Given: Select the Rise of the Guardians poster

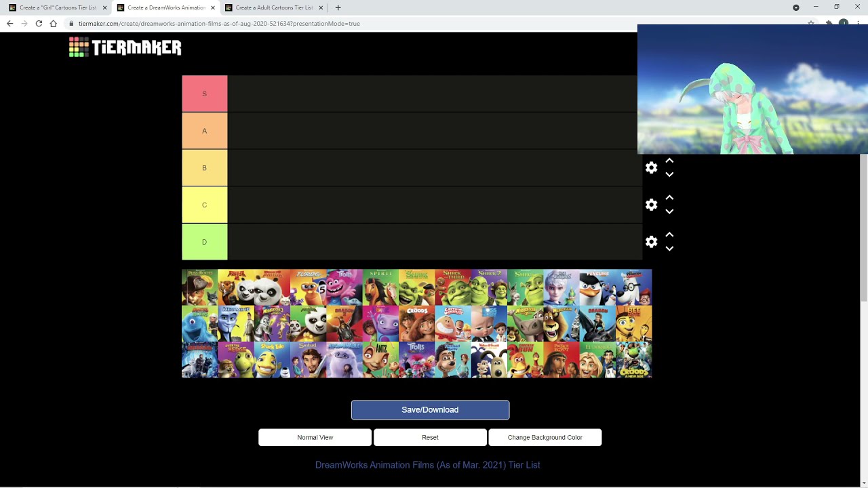Looking at the screenshot, I should pos(561,287).
